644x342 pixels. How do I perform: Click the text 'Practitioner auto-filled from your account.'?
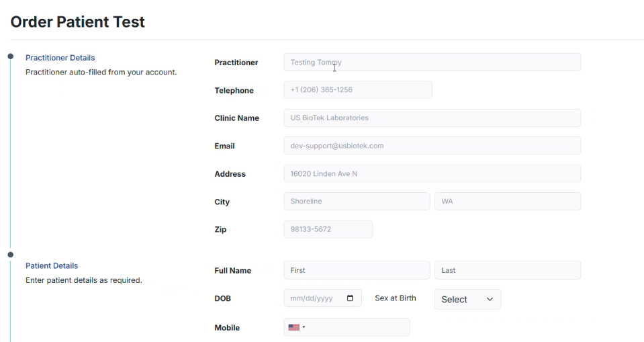(101, 73)
